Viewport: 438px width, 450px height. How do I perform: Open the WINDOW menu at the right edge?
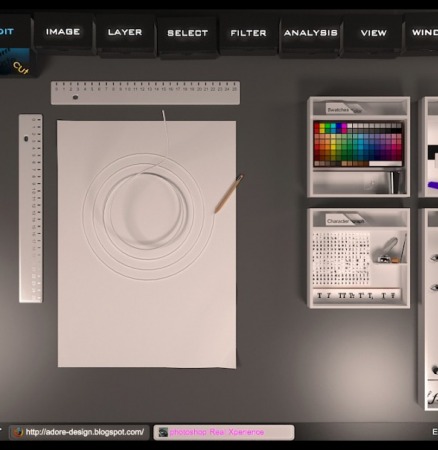424,32
